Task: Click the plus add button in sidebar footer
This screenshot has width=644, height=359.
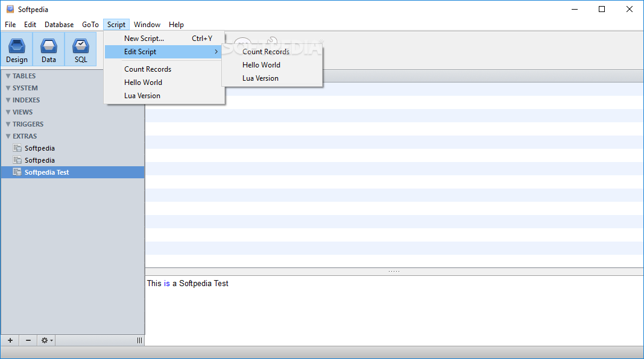Action: tap(10, 340)
